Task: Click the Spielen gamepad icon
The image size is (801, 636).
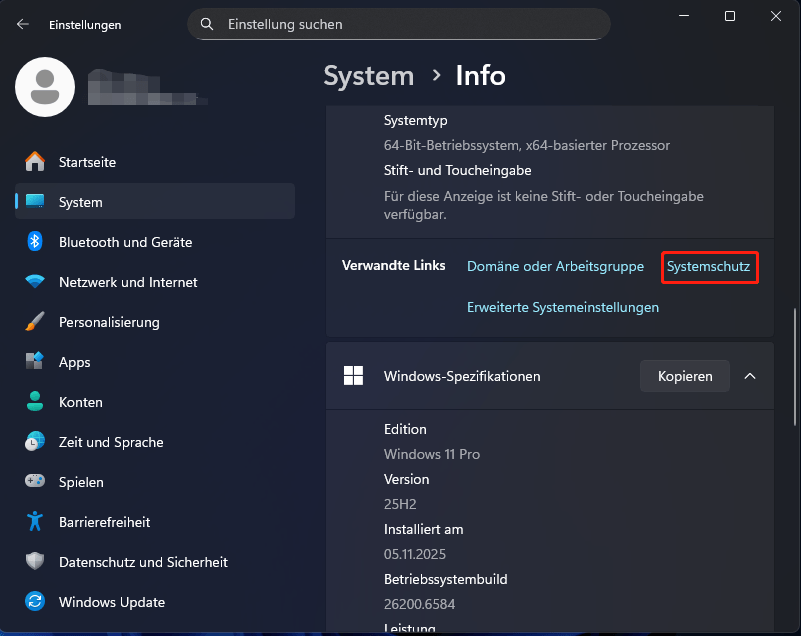Action: click(35, 481)
